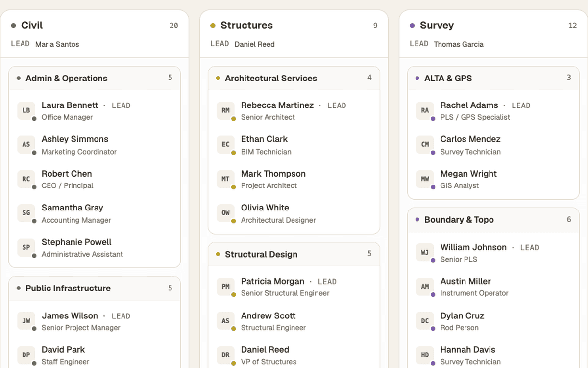Select the name Patricia Morgan
The image size is (588, 368).
pos(272,282)
